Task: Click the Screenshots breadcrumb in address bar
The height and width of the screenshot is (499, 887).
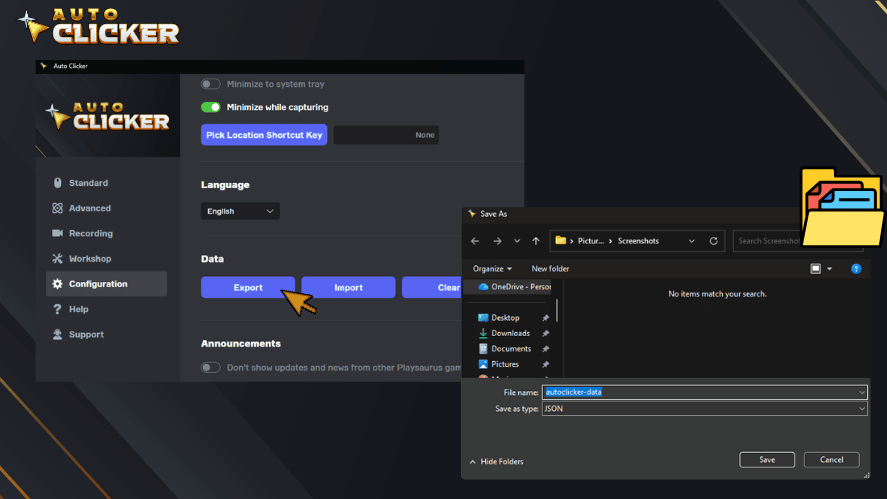Action: pos(638,241)
